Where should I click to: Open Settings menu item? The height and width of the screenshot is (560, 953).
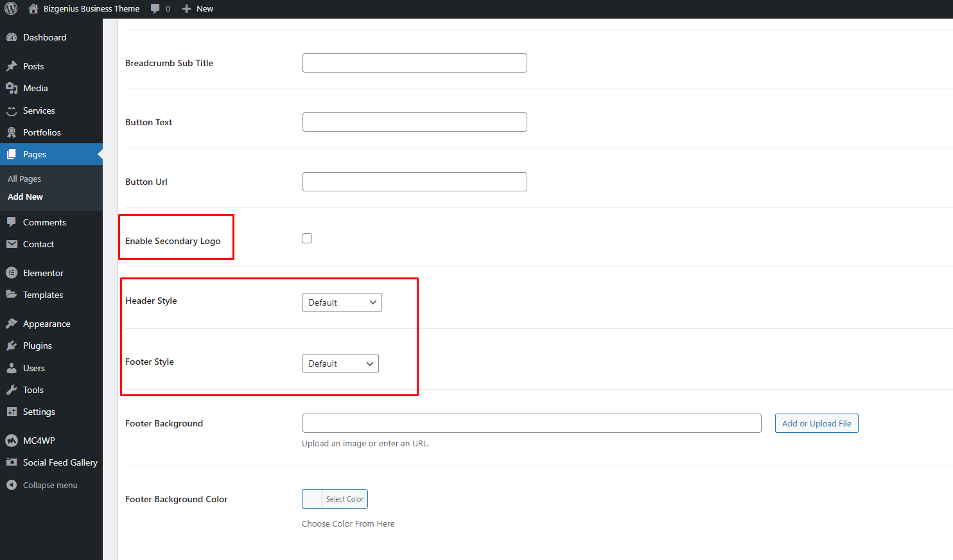[51, 412]
